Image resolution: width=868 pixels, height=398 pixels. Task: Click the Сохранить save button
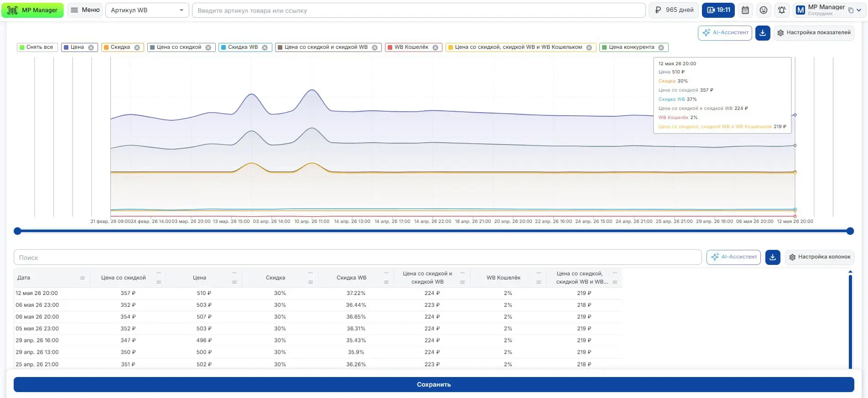tap(434, 384)
